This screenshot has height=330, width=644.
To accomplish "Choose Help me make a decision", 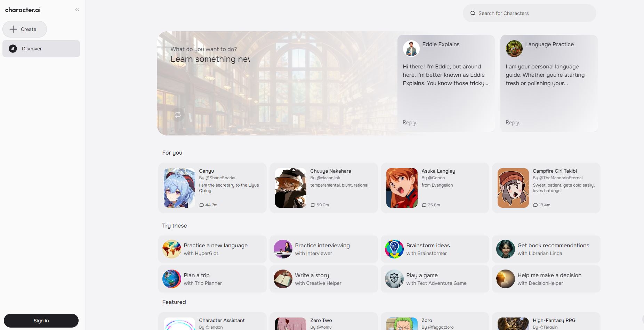I will (x=549, y=275).
